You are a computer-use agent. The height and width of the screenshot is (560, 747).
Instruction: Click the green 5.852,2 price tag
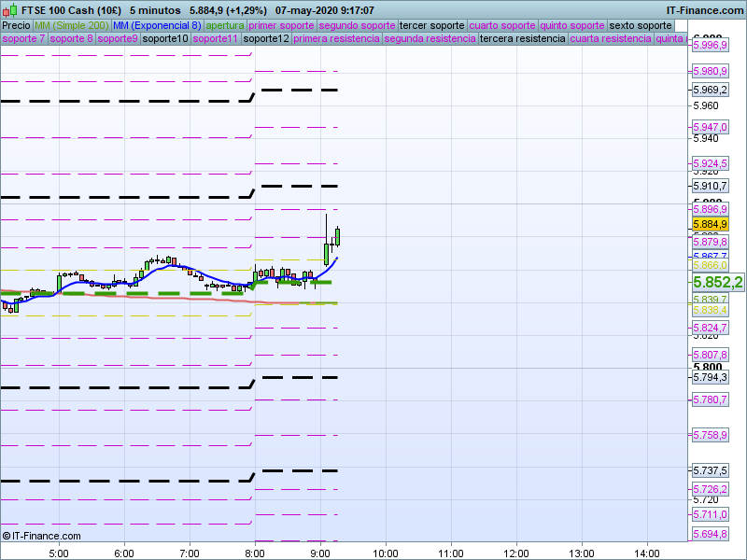[x=716, y=282]
